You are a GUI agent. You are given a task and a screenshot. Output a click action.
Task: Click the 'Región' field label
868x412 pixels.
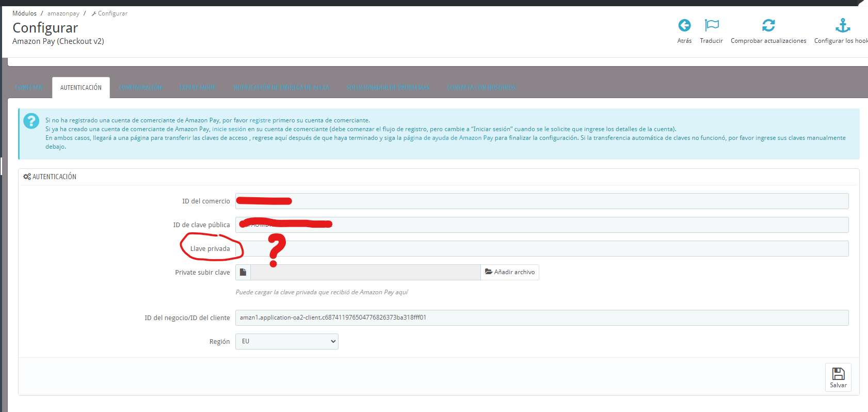click(x=219, y=342)
